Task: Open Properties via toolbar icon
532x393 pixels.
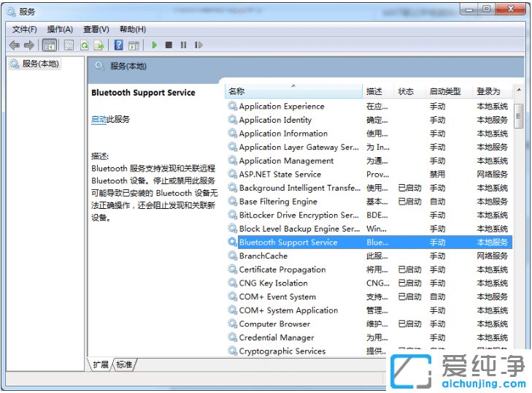Action: 69,45
